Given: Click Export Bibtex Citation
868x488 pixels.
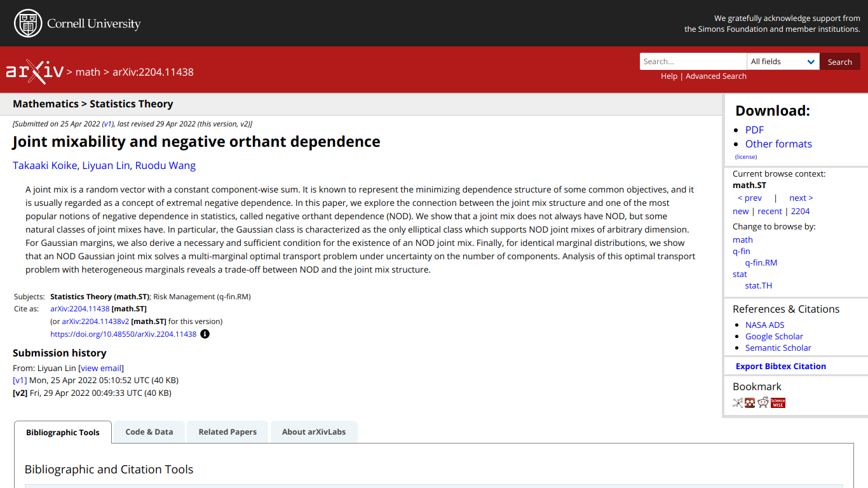Looking at the screenshot, I should (x=780, y=366).
